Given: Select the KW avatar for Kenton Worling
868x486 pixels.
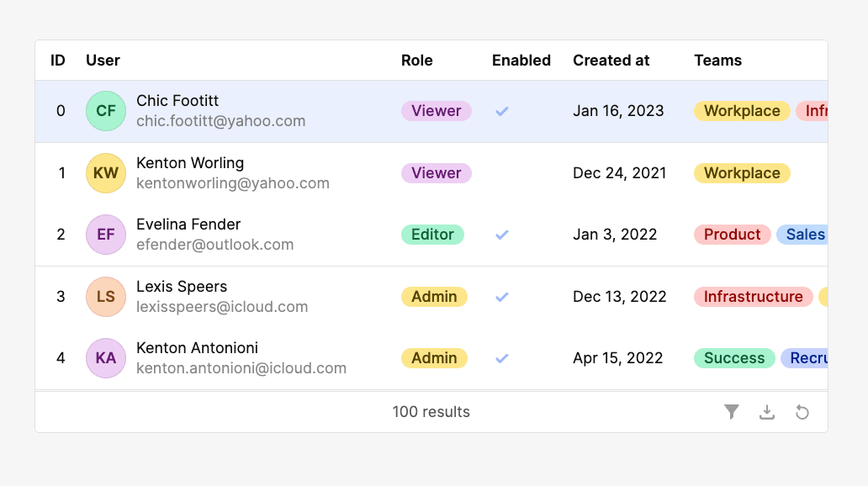Looking at the screenshot, I should point(106,173).
